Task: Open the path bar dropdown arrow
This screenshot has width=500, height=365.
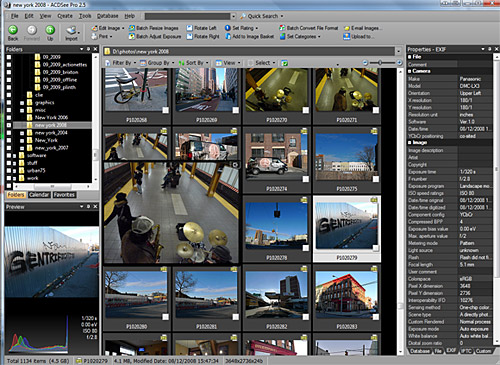Action: pos(398,51)
